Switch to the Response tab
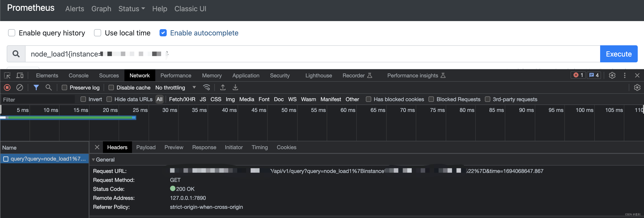The width and height of the screenshot is (644, 218). point(204,147)
